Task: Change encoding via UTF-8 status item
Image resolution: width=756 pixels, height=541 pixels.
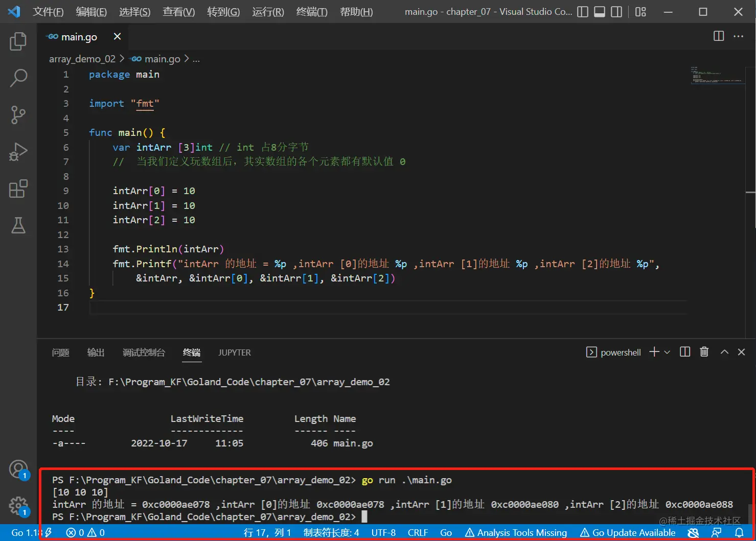Action: tap(383, 532)
